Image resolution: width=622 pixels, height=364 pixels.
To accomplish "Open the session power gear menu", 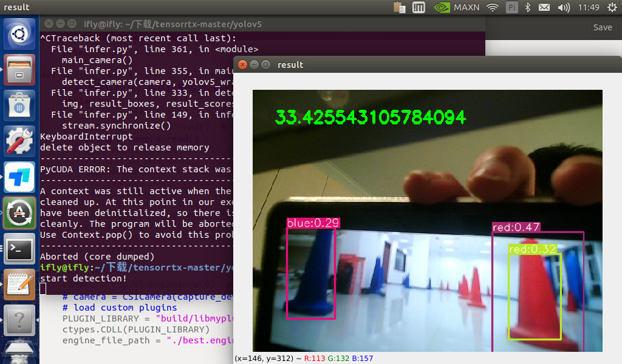I will click(x=612, y=7).
